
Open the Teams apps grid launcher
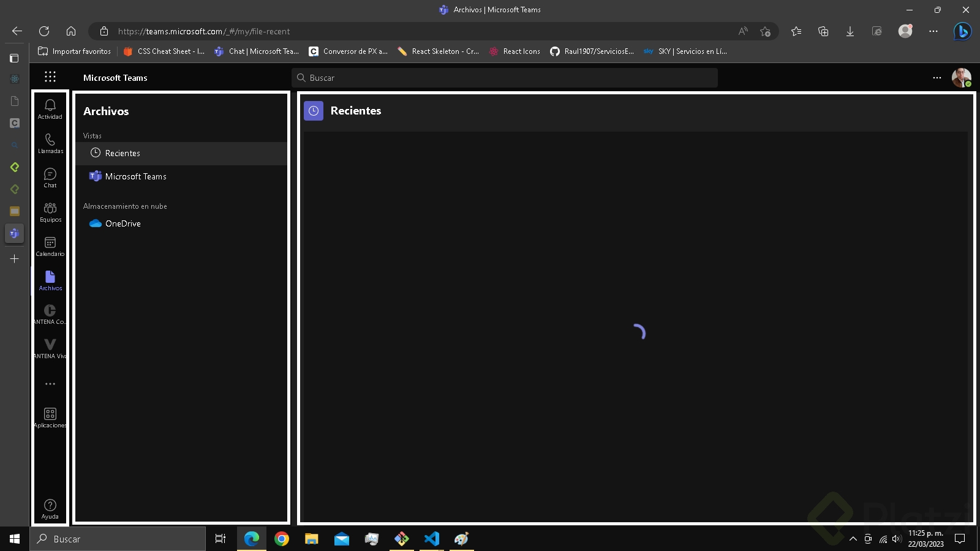[50, 77]
